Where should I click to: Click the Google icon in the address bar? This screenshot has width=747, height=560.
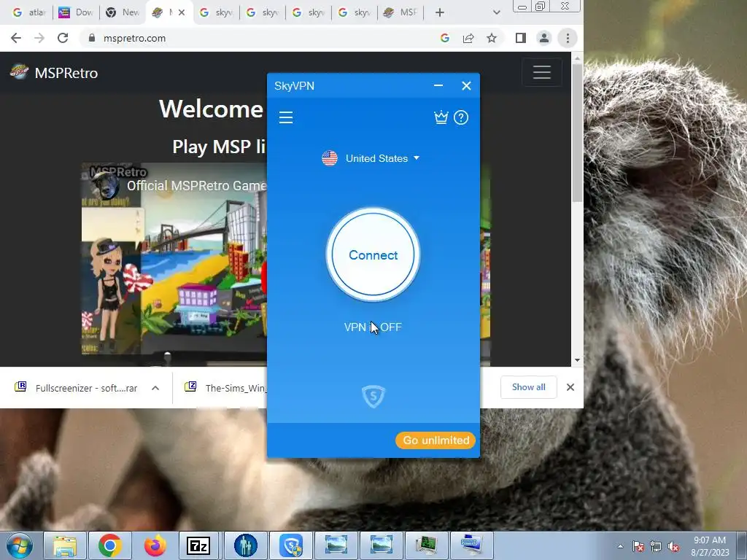pyautogui.click(x=445, y=38)
